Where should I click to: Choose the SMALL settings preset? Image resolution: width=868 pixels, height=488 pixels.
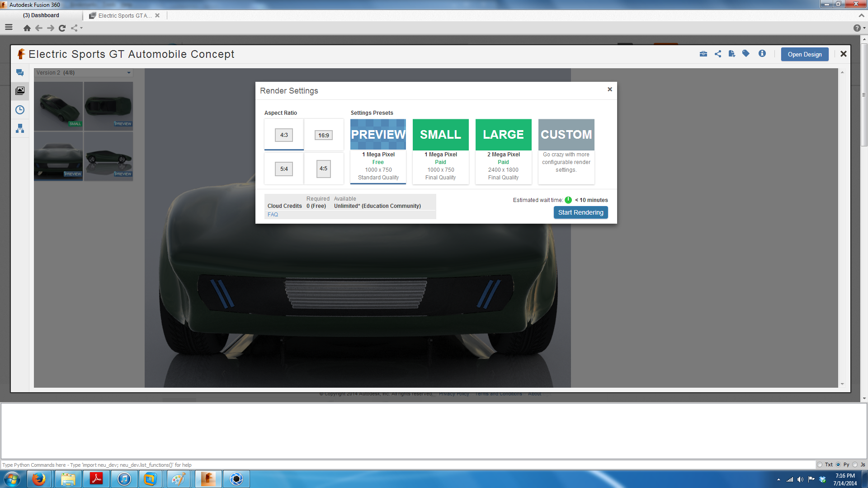pos(441,151)
